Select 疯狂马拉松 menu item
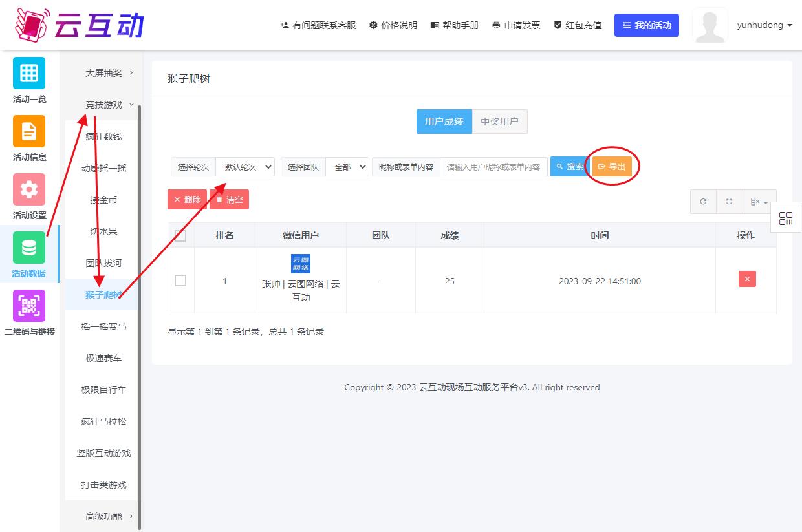 coord(103,421)
